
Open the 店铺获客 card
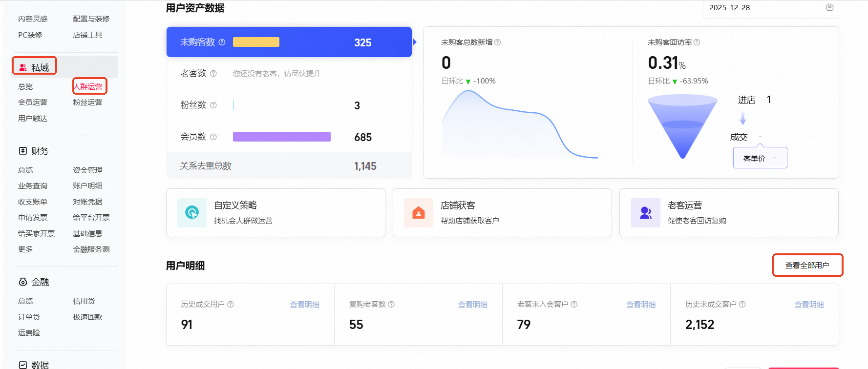tap(502, 213)
